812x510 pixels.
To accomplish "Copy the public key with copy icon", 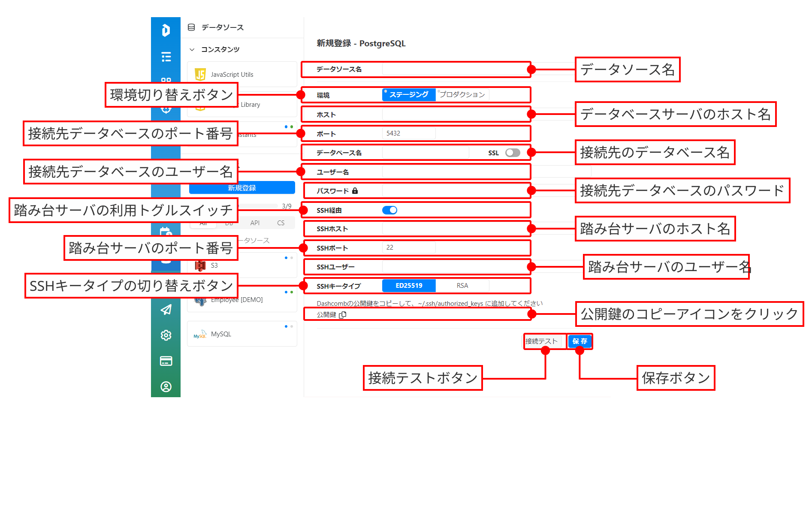I will coord(342,315).
